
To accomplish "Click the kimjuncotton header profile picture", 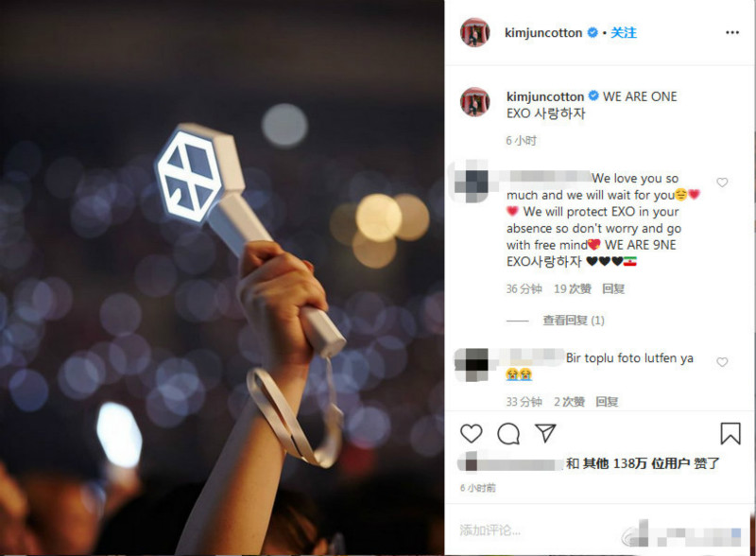I will click(475, 32).
